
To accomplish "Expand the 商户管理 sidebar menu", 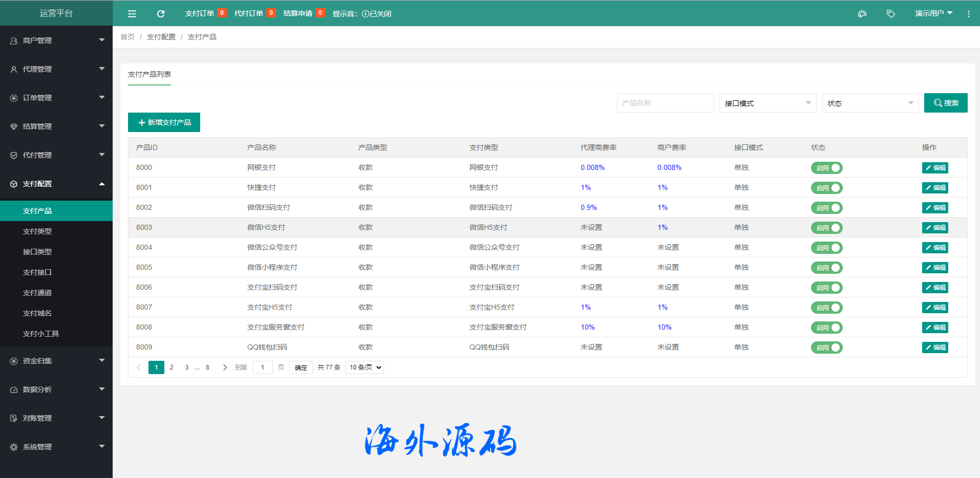I will tap(56, 40).
